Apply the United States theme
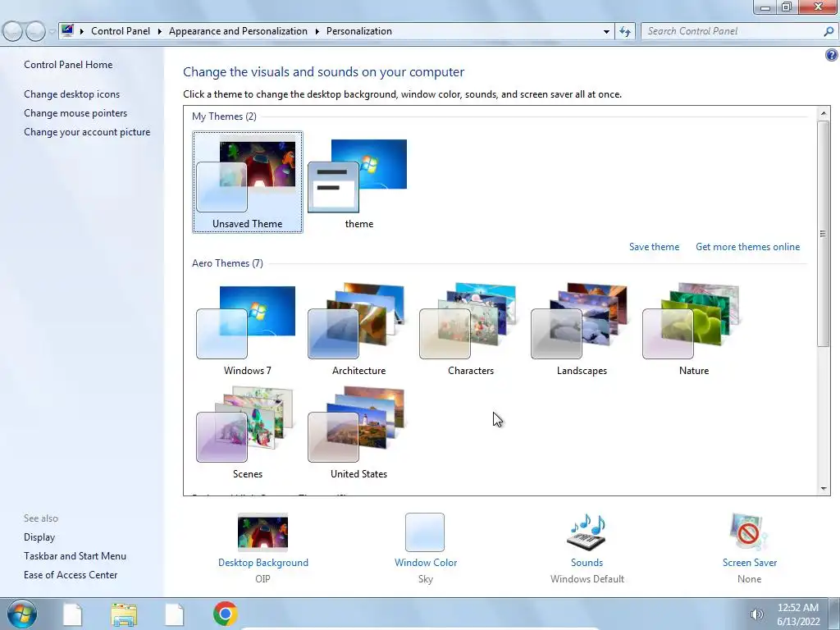The height and width of the screenshot is (630, 840). click(x=358, y=431)
